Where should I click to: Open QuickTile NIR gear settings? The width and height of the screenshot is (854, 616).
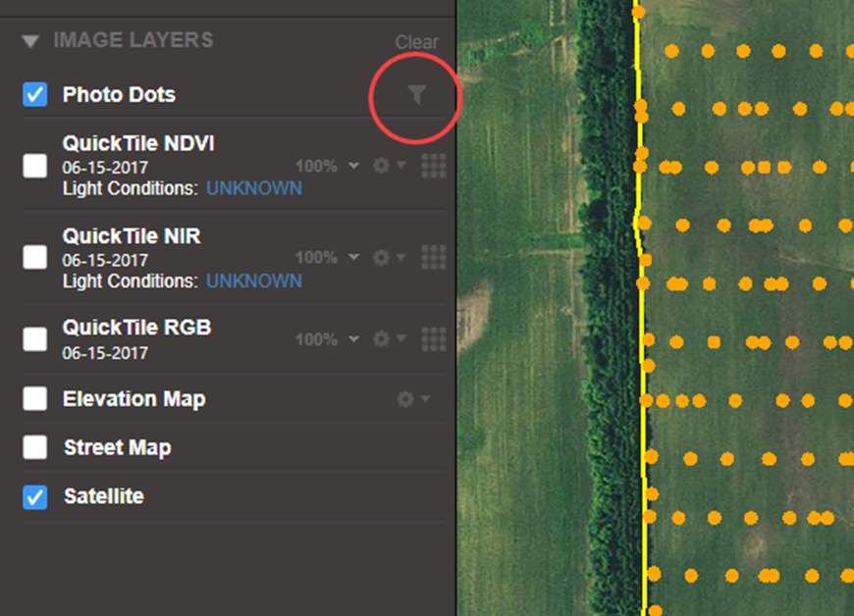[389, 257]
